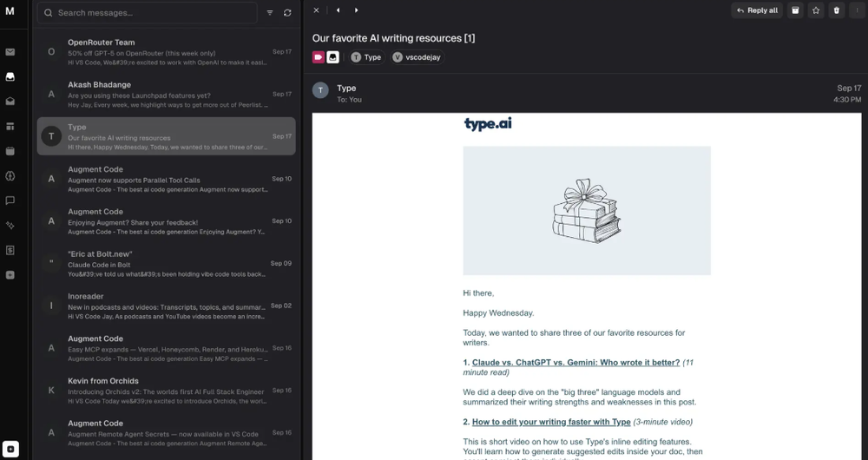Viewport: 868px width, 460px height.
Task: Click the T sender avatar in the email header
Action: tap(320, 90)
